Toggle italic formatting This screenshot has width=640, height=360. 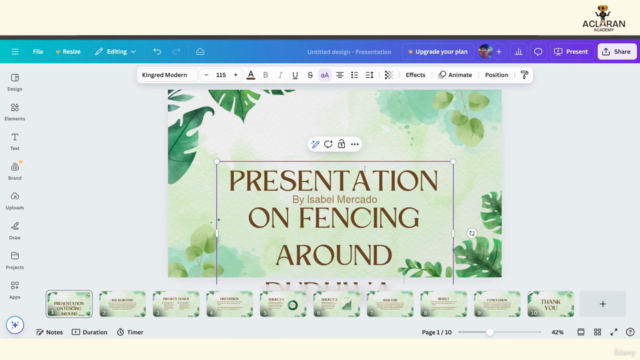click(280, 75)
